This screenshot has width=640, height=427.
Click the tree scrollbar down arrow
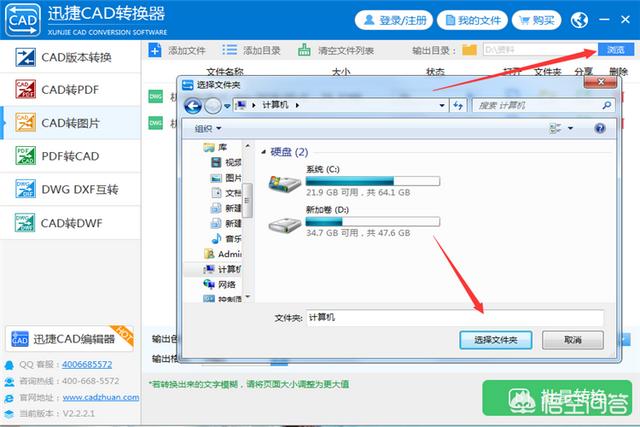(x=247, y=297)
